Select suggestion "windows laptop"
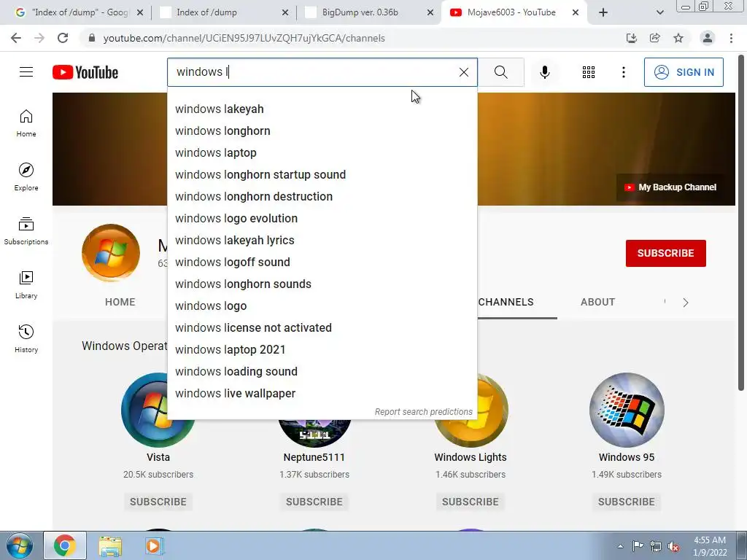The width and height of the screenshot is (747, 560). pyautogui.click(x=322, y=153)
